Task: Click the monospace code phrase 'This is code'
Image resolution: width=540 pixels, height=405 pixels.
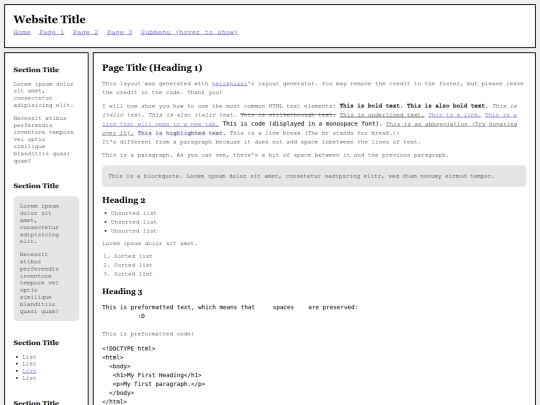Action: click(244, 124)
